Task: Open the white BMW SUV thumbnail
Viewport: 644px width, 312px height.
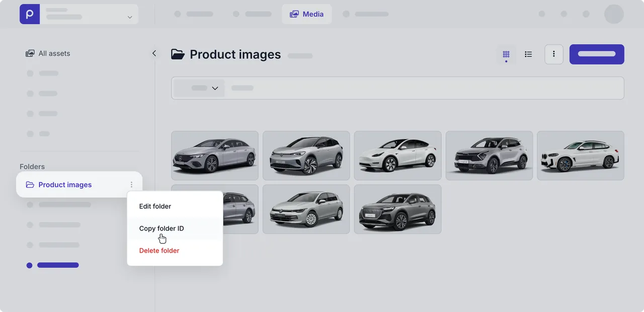Action: click(x=581, y=155)
